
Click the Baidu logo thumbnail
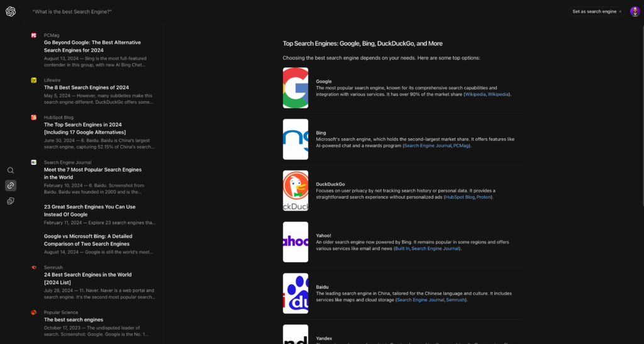coord(296,293)
